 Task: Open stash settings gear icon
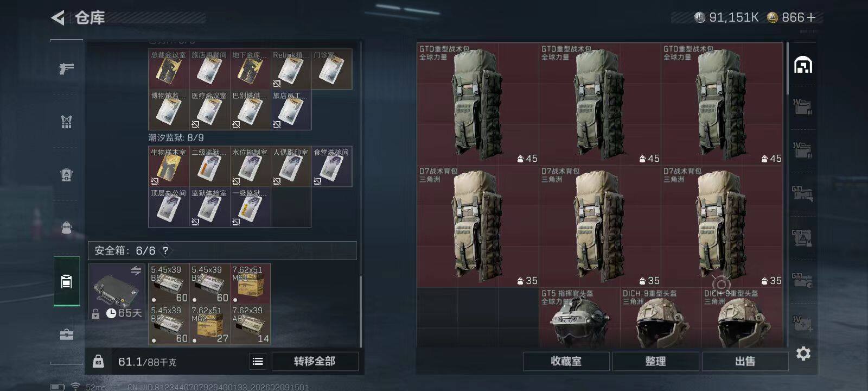pos(803,354)
